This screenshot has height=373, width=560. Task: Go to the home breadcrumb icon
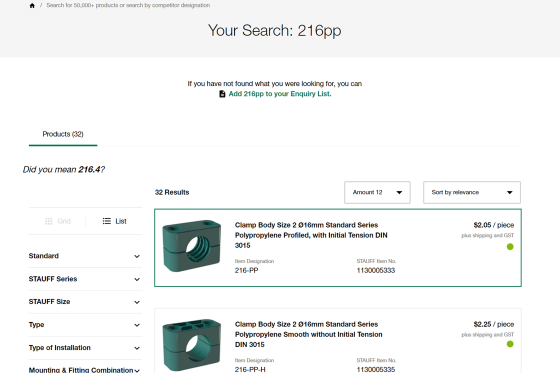32,5
